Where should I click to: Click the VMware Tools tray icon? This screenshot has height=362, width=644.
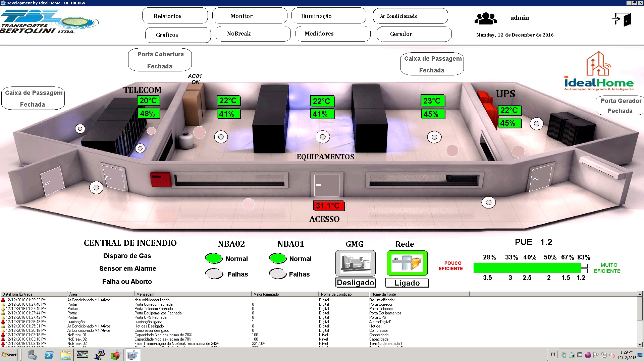coord(580,355)
